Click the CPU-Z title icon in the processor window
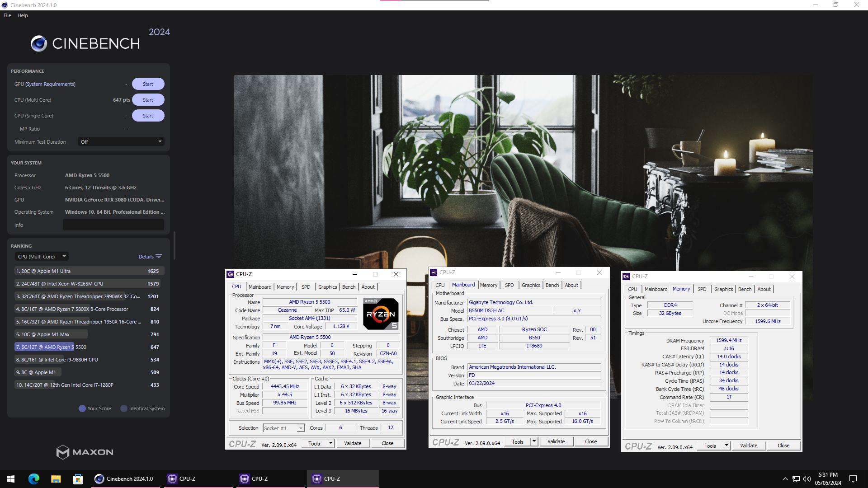Screen dimensions: 868x488 click(230, 274)
